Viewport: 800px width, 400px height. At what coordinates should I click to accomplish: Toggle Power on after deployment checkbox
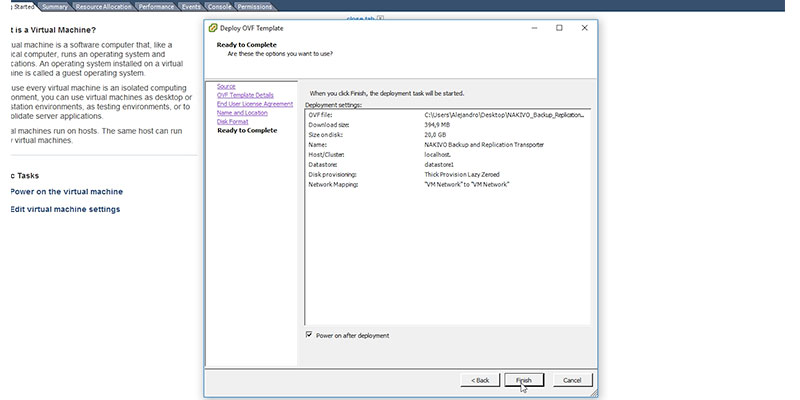pyautogui.click(x=309, y=335)
